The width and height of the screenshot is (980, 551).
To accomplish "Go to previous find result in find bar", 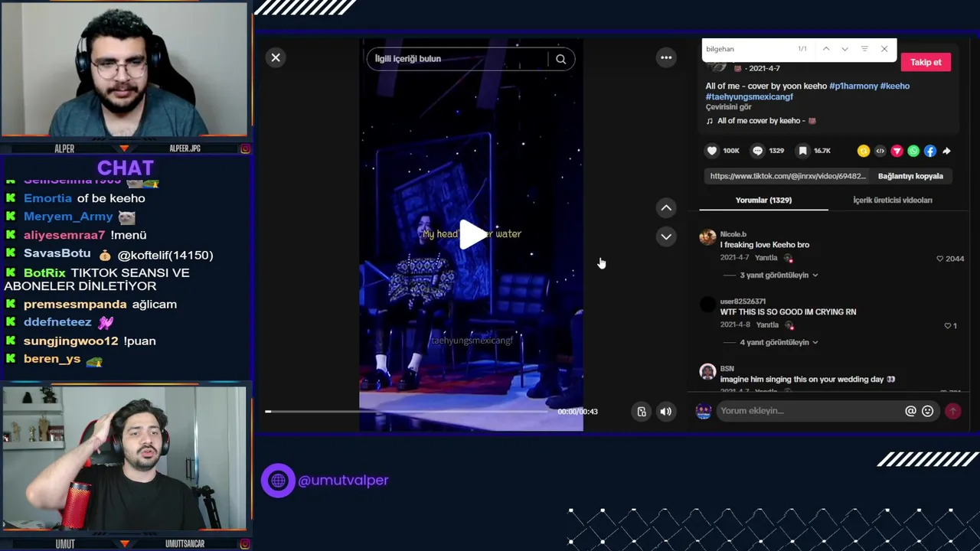I will click(x=826, y=49).
